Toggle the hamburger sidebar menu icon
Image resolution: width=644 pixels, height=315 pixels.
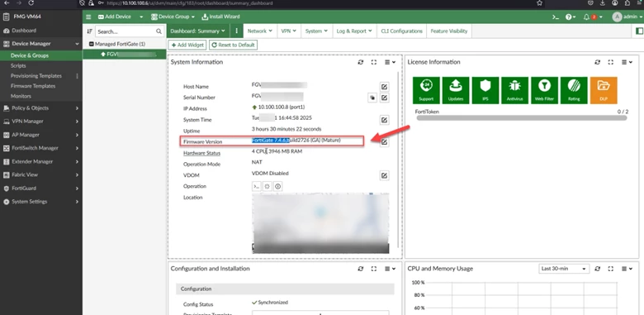point(88,17)
